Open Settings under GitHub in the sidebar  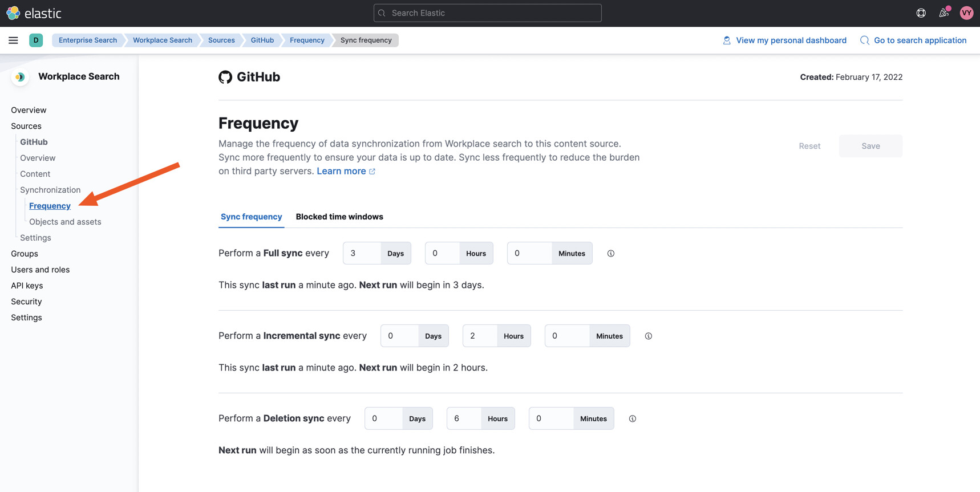point(35,238)
